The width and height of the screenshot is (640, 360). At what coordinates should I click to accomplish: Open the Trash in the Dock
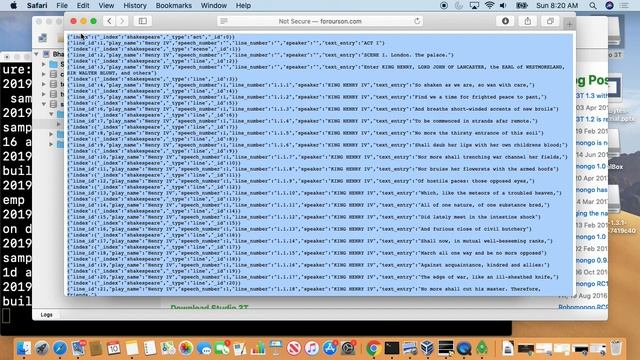tap(616, 348)
